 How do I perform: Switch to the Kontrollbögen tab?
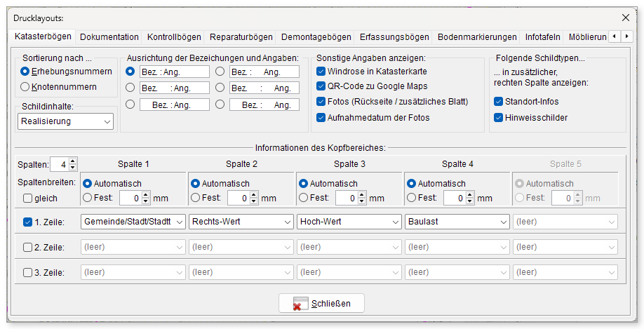coord(174,37)
